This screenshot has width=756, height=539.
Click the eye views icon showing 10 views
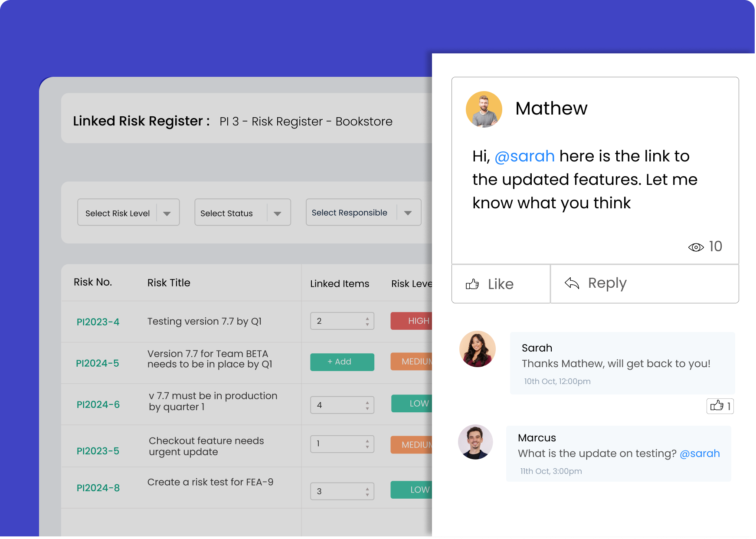click(x=696, y=246)
